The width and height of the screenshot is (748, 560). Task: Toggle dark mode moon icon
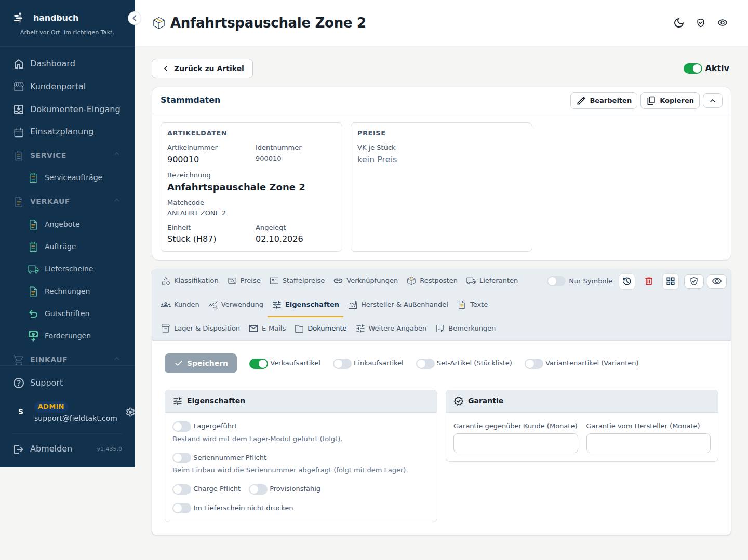click(679, 23)
